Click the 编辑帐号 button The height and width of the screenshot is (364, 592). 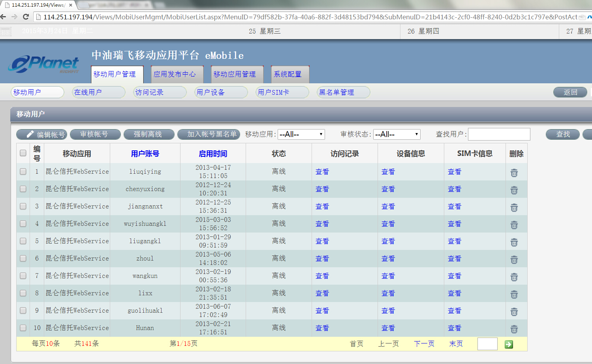point(41,135)
